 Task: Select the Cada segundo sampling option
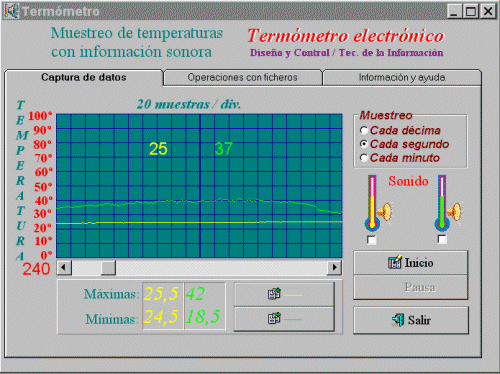tap(364, 144)
